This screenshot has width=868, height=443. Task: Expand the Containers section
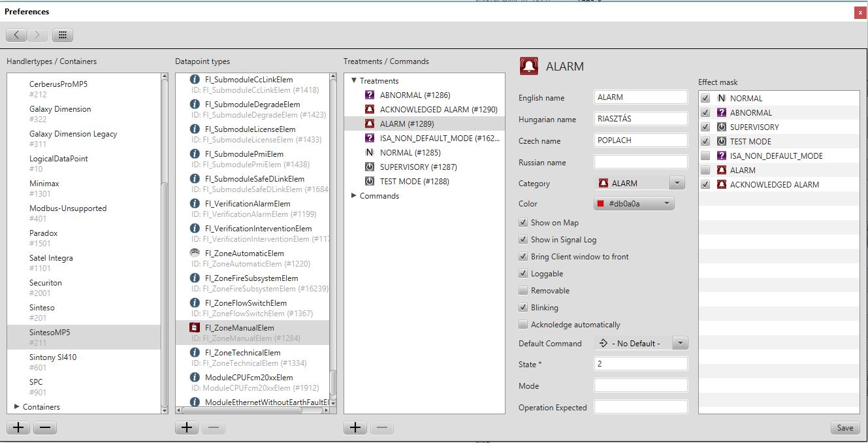click(x=17, y=407)
